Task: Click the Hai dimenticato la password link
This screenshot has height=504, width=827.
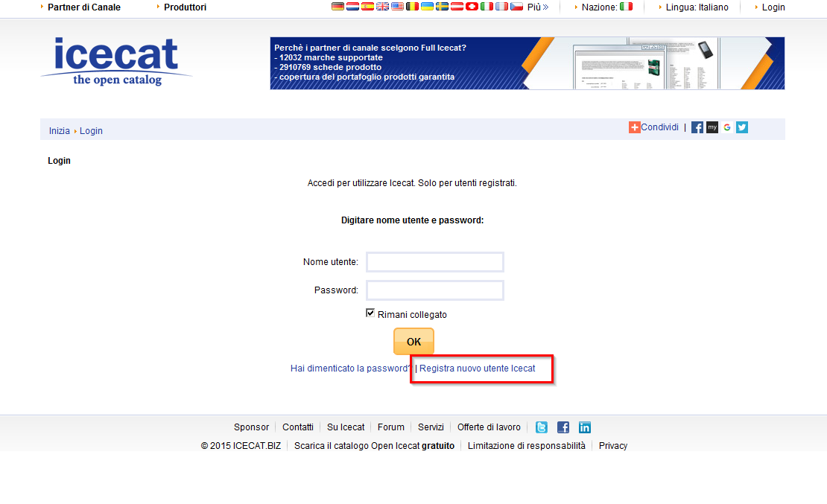Action: (x=351, y=369)
